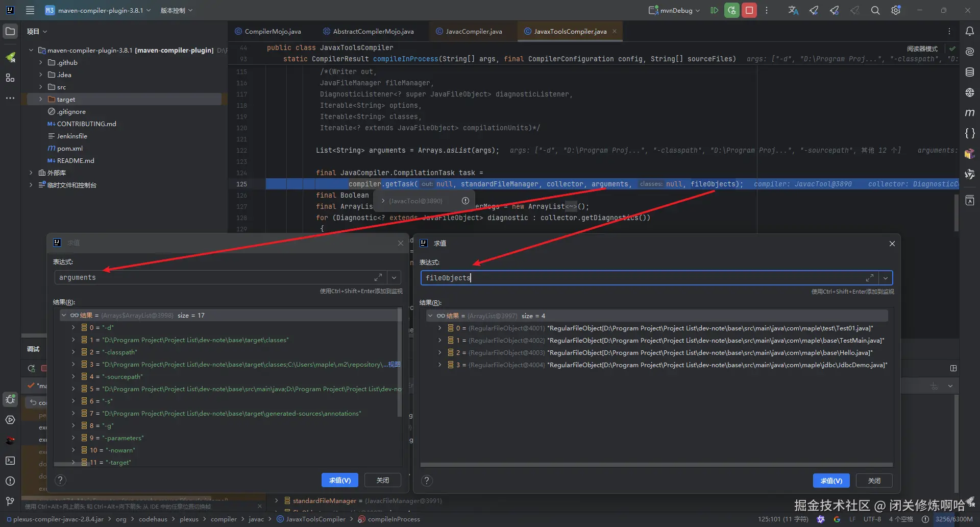
Task: Switch to AbstractCompilerMojo.java tab
Action: (368, 31)
